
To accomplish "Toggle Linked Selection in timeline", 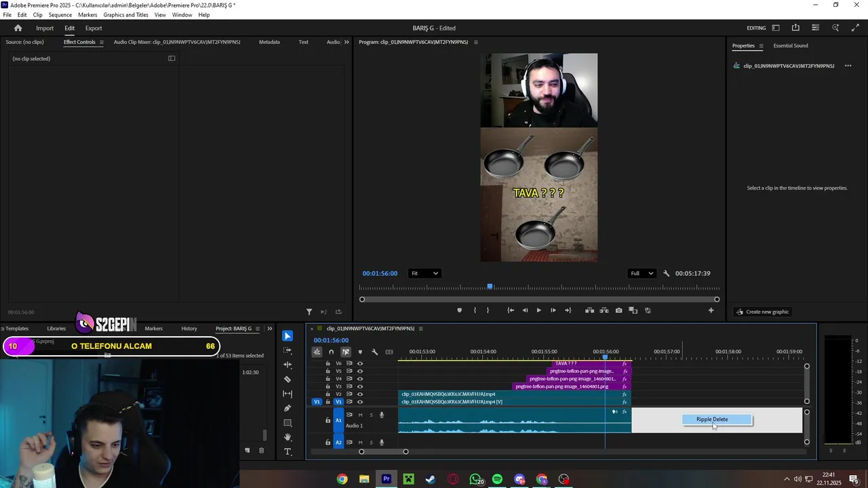I will 346,352.
